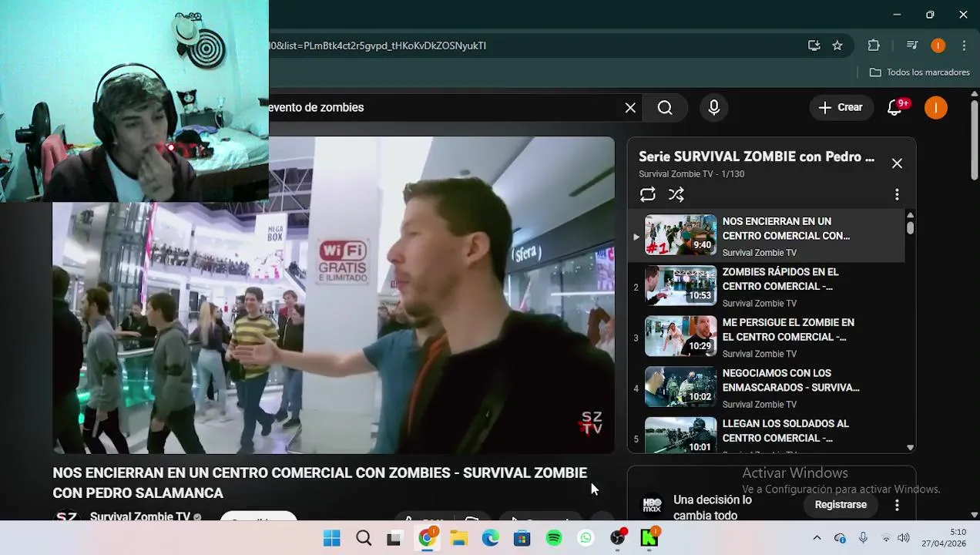Open Spotify from the taskbar
The height and width of the screenshot is (555, 980).
tap(554, 538)
